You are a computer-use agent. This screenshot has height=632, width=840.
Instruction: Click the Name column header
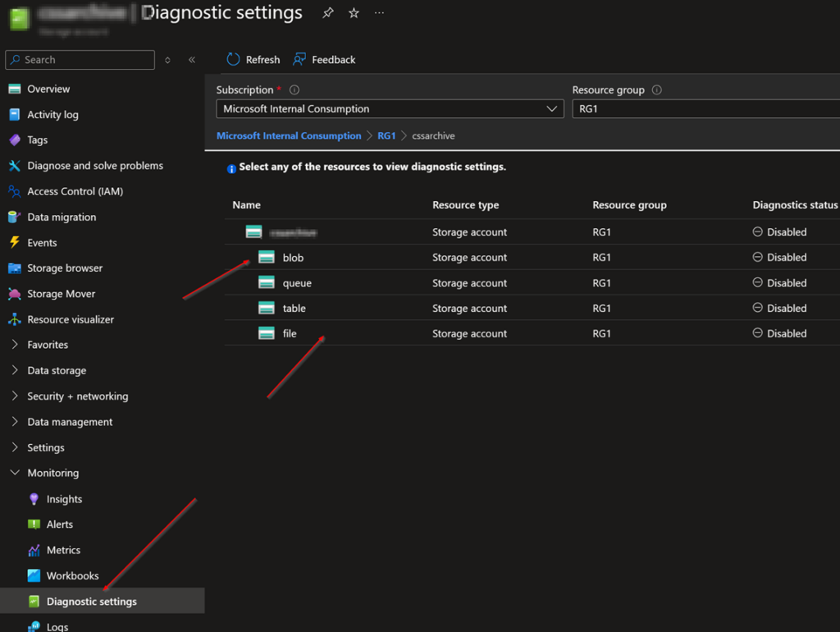point(246,204)
